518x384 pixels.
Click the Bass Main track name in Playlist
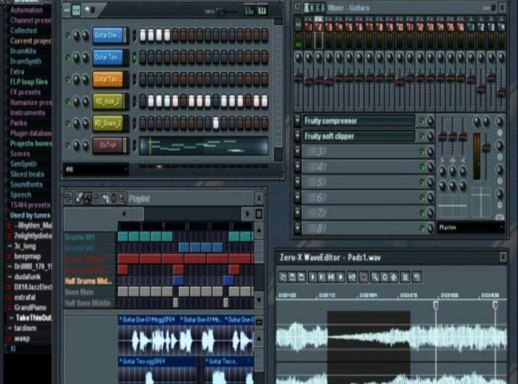pos(79,292)
